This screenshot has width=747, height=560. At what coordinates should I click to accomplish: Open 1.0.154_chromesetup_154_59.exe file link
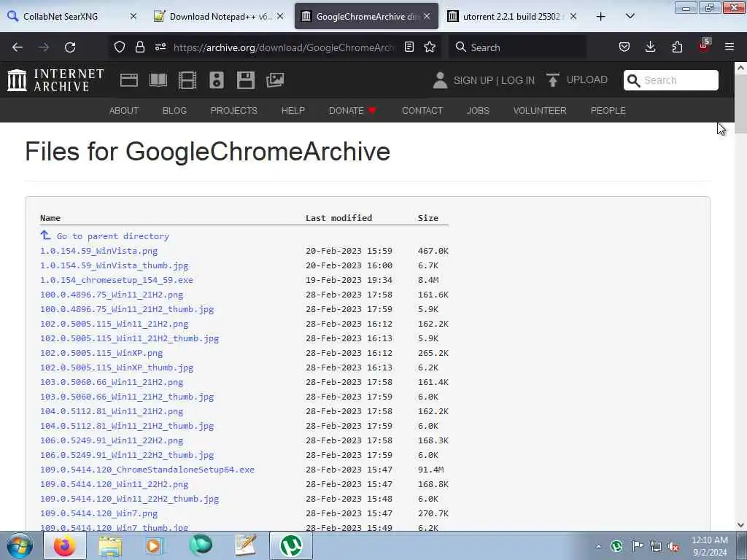pyautogui.click(x=117, y=280)
